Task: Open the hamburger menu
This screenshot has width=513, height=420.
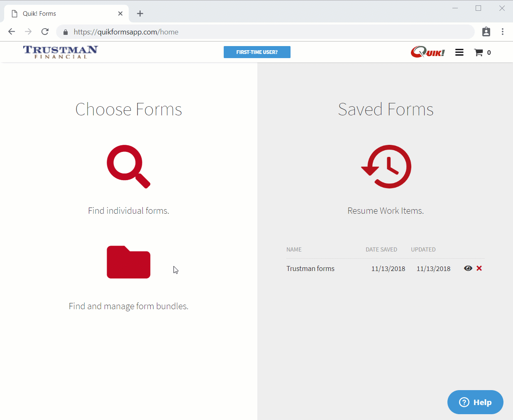Action: 459,52
